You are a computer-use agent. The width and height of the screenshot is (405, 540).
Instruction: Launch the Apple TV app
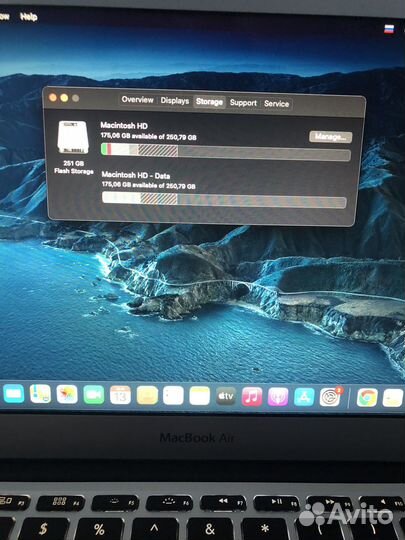(226, 396)
